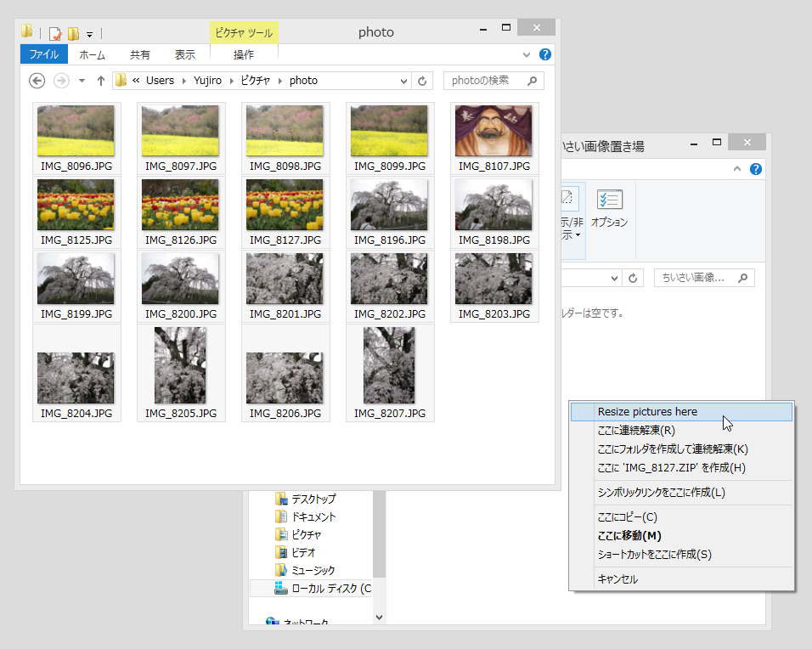Choose ここに連続解凍(R) in context menu

point(681,431)
